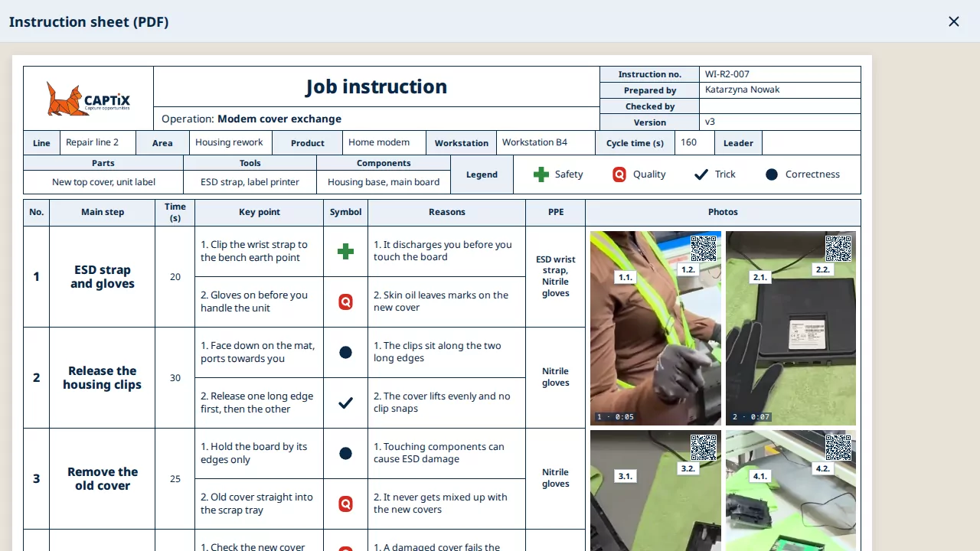
Task: Click the safety symbol in step 1
Action: click(x=346, y=251)
